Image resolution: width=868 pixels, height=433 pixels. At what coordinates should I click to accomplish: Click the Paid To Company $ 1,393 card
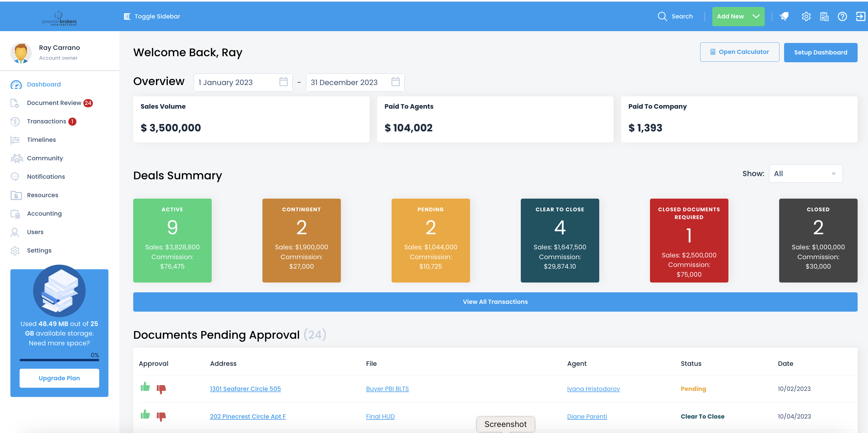click(x=739, y=119)
